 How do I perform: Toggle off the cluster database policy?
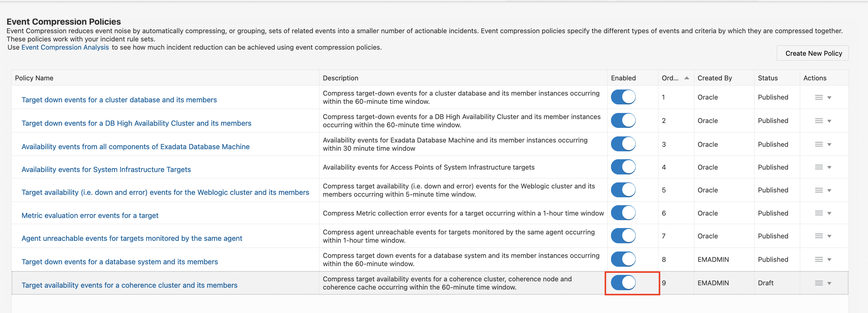623,97
